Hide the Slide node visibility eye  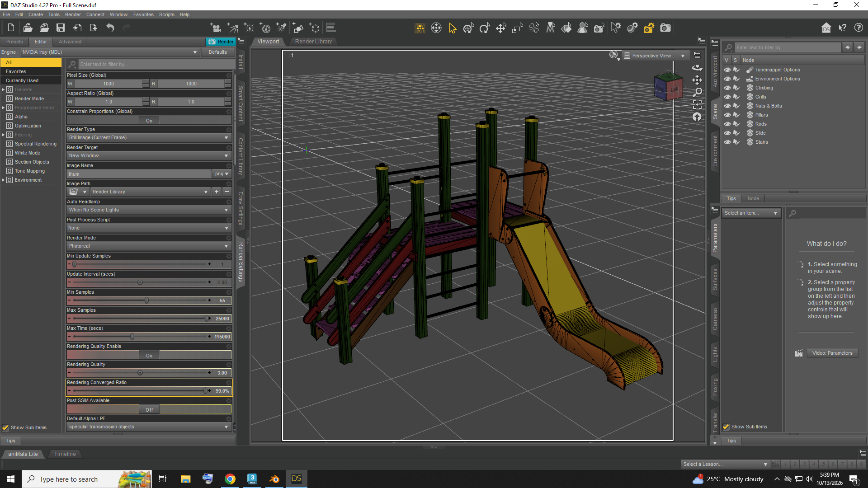[x=727, y=133]
